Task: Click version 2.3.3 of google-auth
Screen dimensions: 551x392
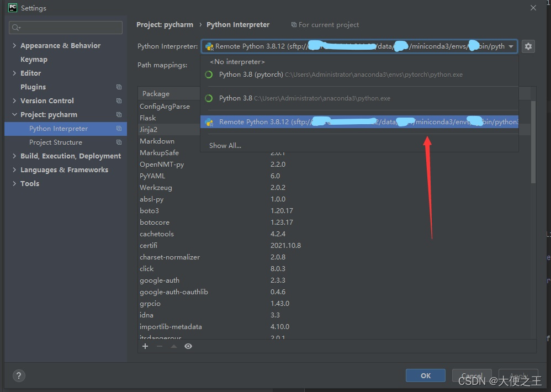Action: coord(278,280)
